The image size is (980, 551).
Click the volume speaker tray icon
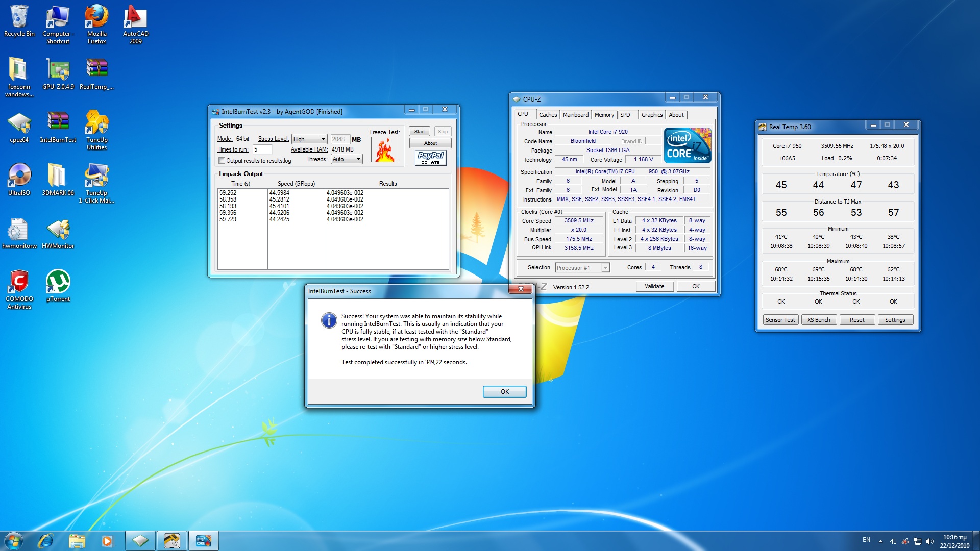pos(929,541)
